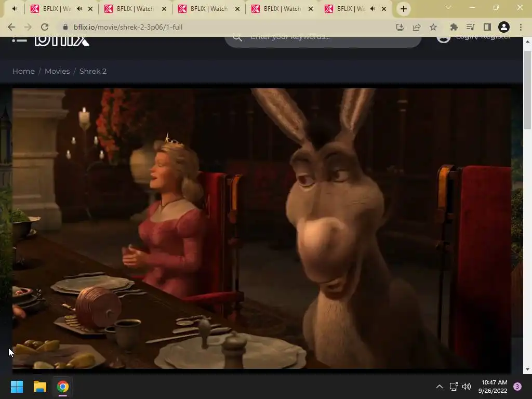
Task: Bookmark this page with the star icon
Action: 433,27
